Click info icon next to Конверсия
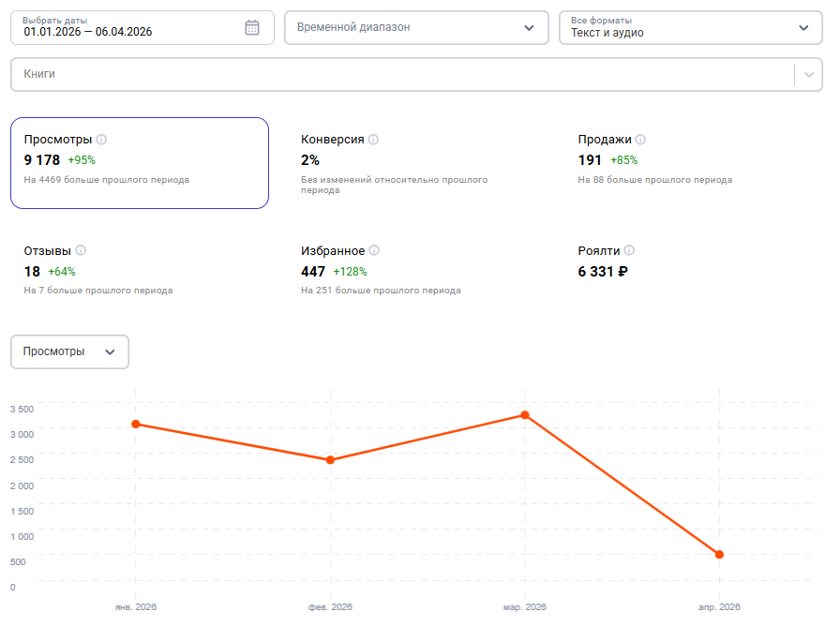 (x=373, y=140)
